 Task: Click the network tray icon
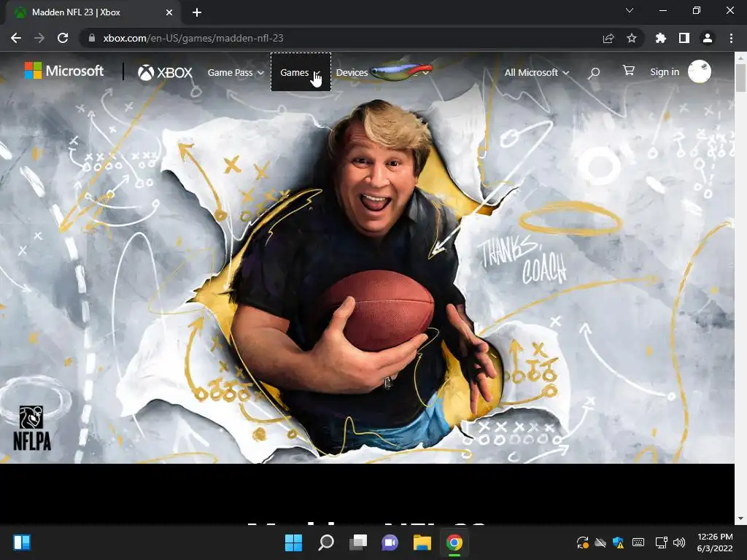tap(661, 542)
